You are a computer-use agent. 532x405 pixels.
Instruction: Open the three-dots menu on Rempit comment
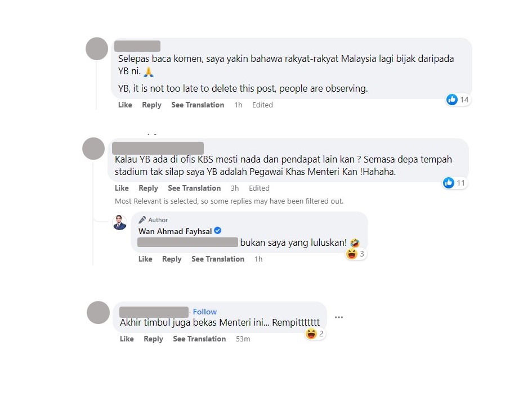338,317
